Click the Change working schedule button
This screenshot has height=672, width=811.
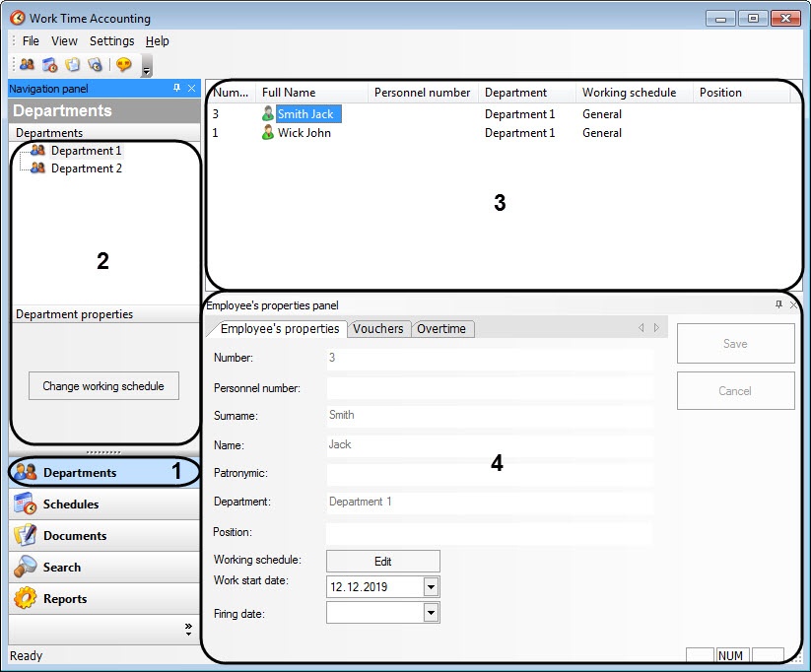103,386
